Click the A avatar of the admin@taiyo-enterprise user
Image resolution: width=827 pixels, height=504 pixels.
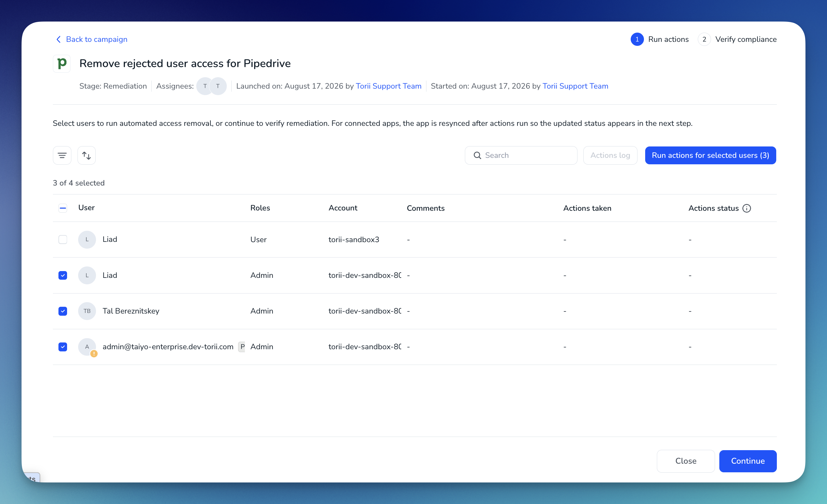pos(87,347)
